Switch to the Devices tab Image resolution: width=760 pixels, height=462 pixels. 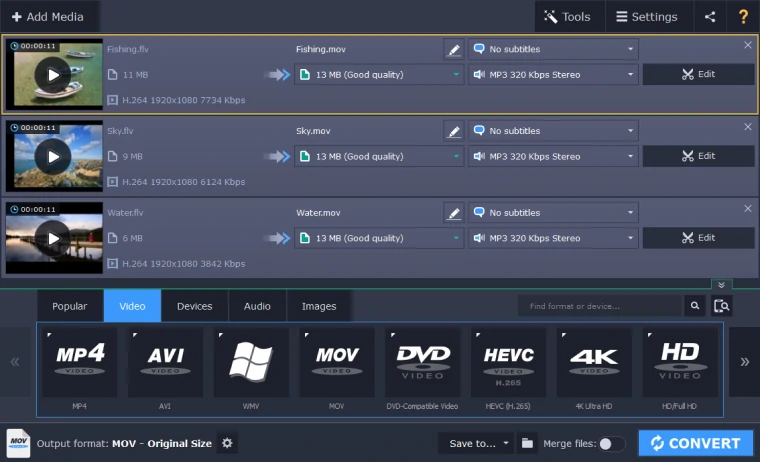click(194, 306)
